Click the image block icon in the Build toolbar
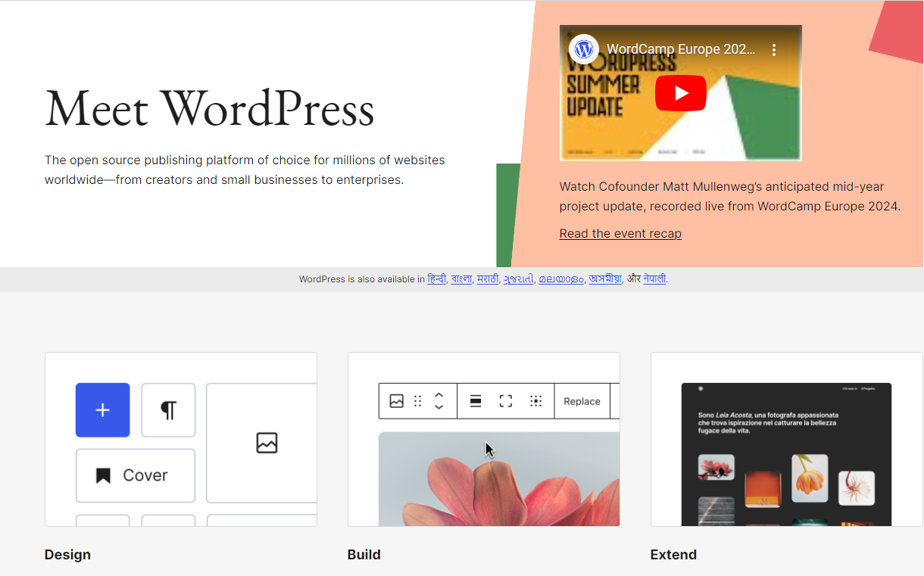 click(x=396, y=400)
